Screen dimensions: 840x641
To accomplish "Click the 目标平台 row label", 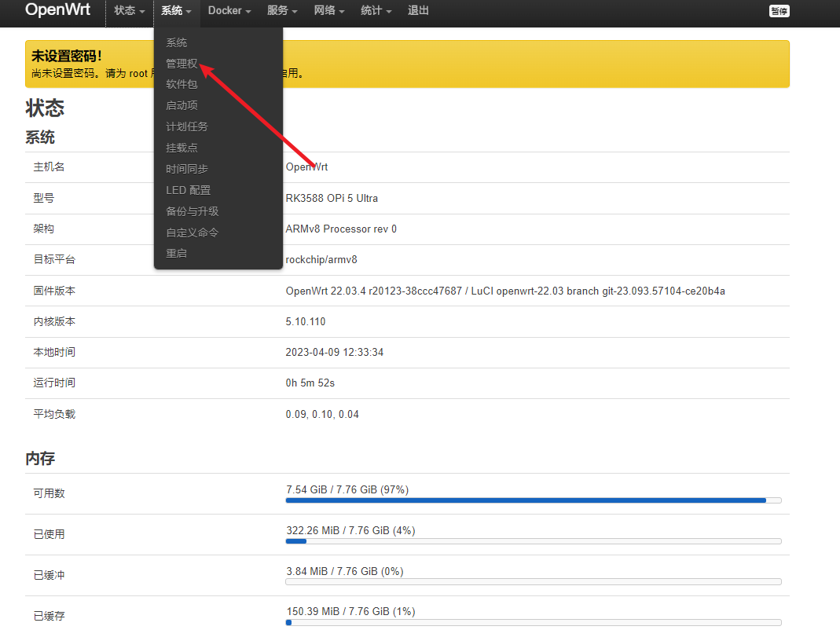I will click(54, 260).
